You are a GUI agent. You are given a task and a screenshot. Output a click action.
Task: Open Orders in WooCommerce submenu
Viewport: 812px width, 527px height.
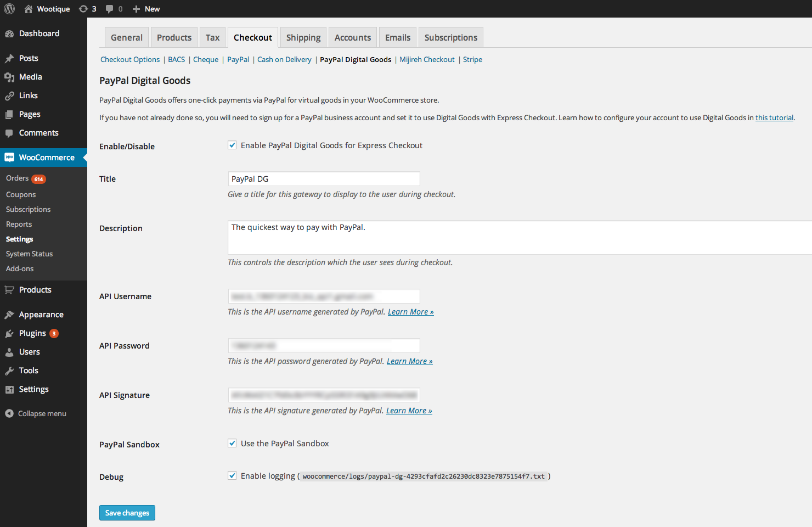click(17, 178)
